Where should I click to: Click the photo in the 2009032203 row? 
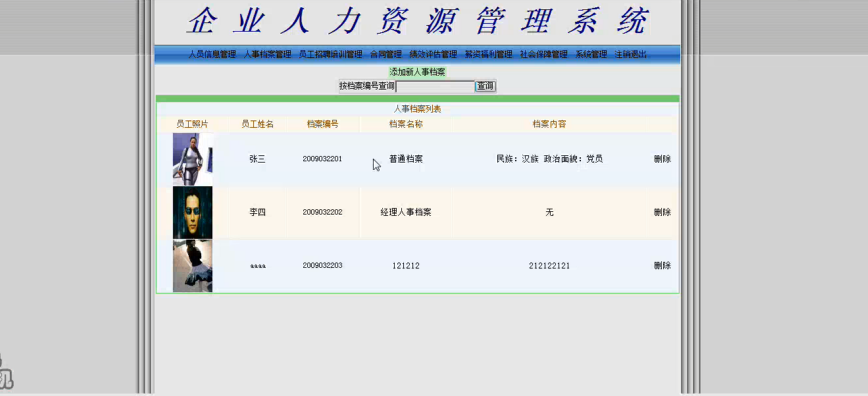pyautogui.click(x=193, y=266)
